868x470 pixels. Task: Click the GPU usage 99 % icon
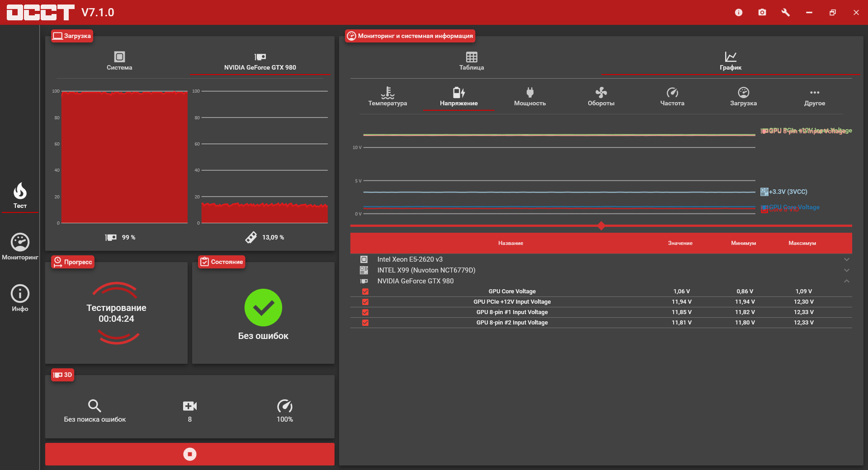click(111, 237)
